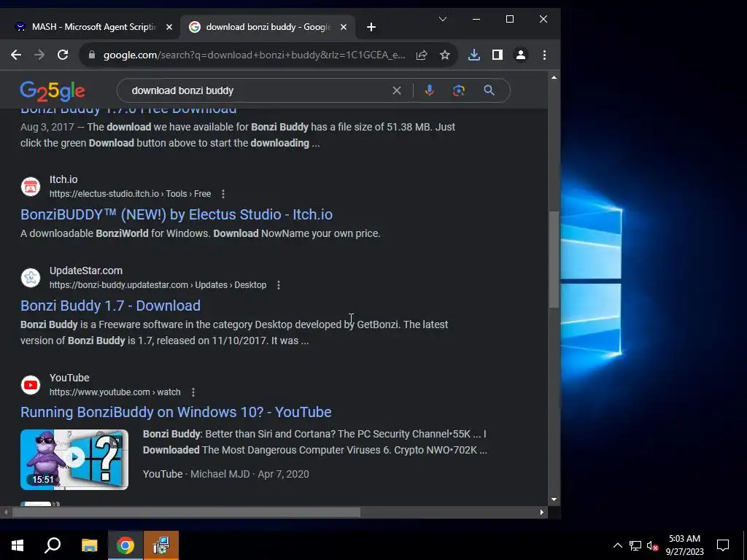Image resolution: width=747 pixels, height=560 pixels.
Task: Open Bonzi Buddy 1.7 - Download link
Action: click(x=111, y=306)
